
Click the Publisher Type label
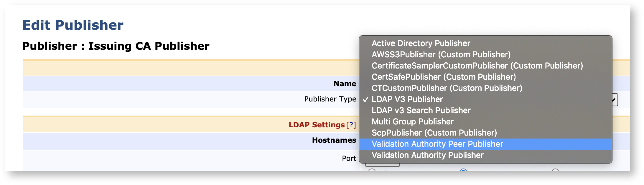(x=330, y=99)
